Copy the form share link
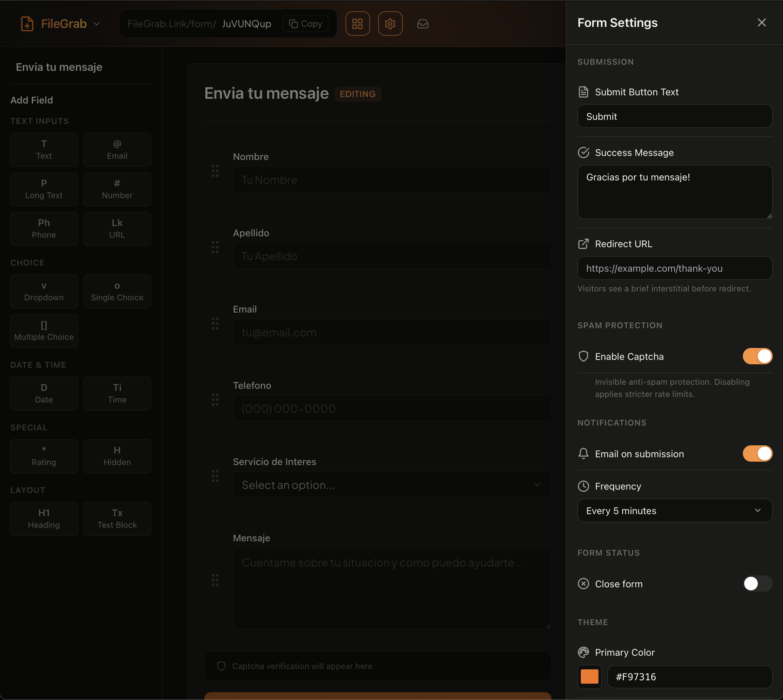This screenshot has width=783, height=700. tap(305, 23)
